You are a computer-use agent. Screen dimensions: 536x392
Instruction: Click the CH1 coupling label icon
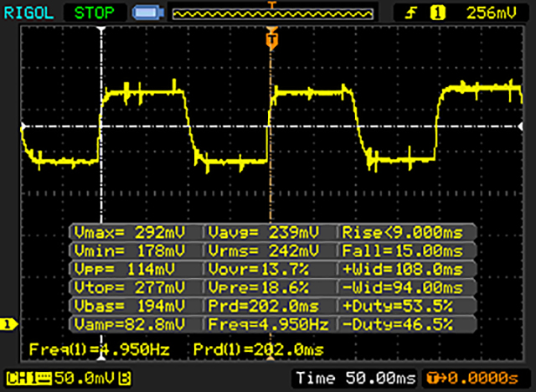28,379
